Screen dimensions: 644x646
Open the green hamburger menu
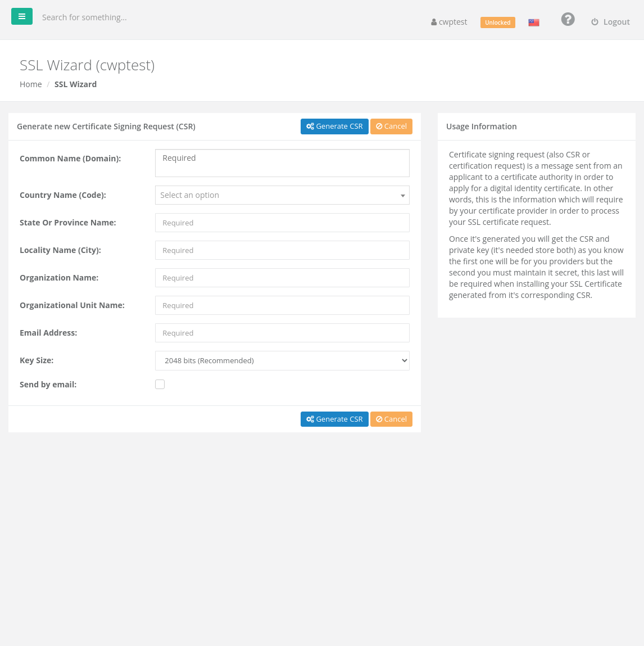[x=22, y=16]
